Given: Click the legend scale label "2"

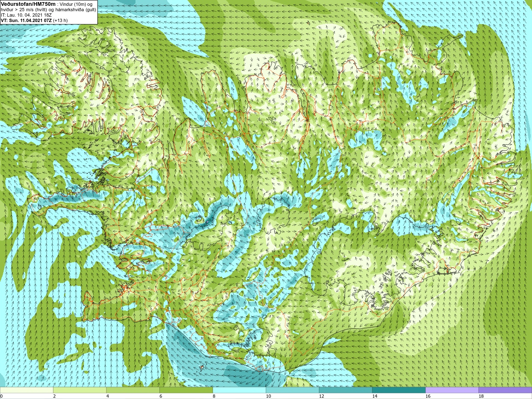Looking at the screenshot, I should [x=54, y=396].
